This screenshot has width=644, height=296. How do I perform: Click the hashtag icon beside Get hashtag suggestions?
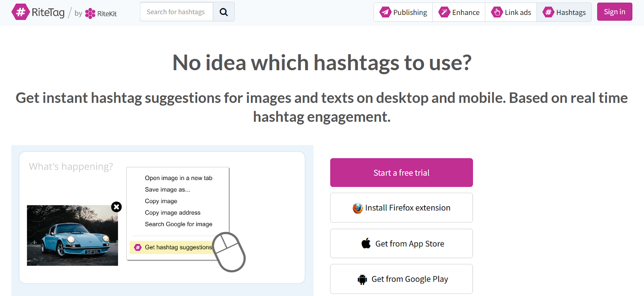[138, 247]
